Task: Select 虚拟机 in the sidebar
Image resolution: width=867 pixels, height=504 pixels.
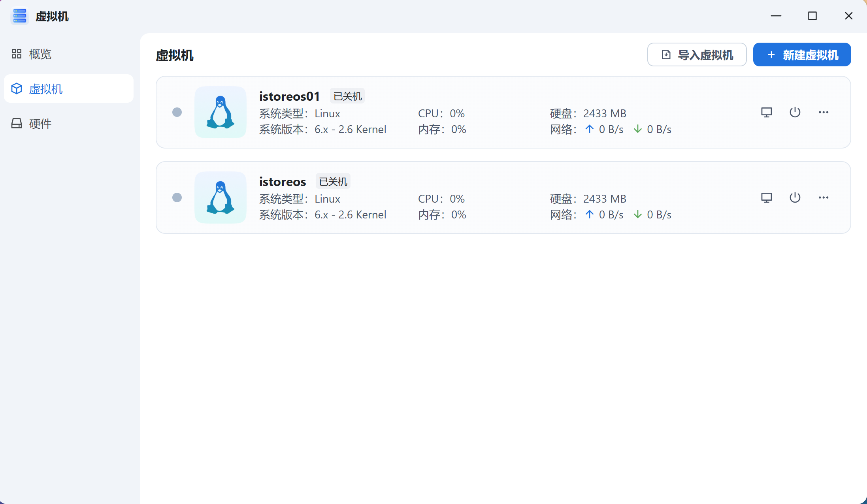Action: 45,89
